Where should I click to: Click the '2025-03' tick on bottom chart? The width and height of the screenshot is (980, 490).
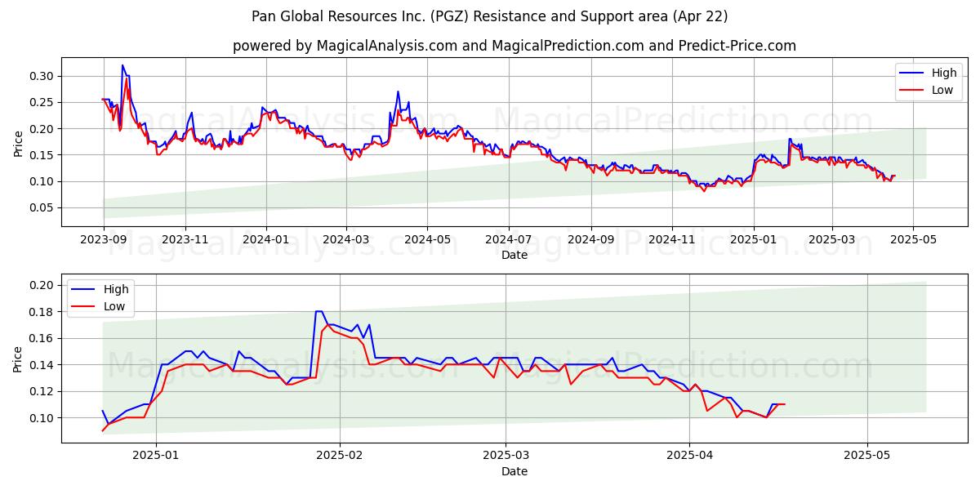click(506, 455)
